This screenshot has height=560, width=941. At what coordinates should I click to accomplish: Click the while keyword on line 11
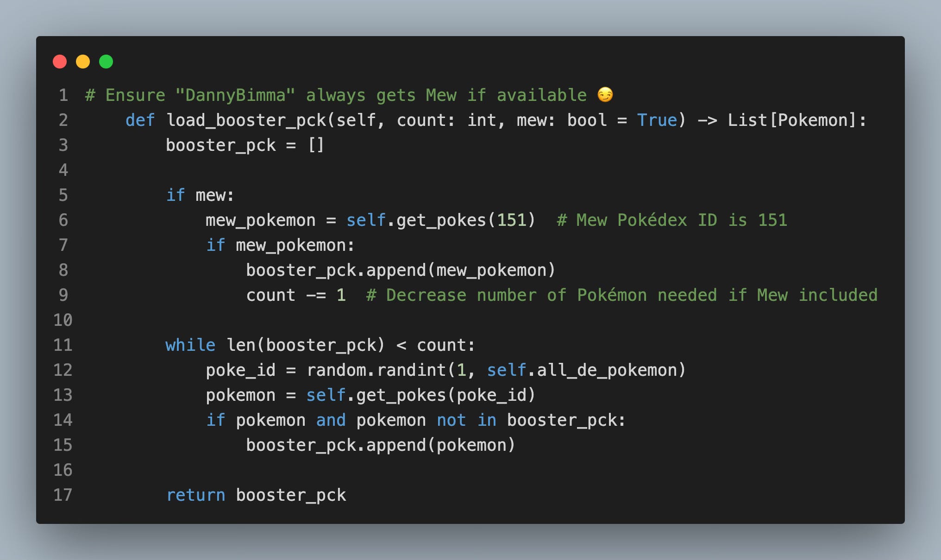coord(190,345)
